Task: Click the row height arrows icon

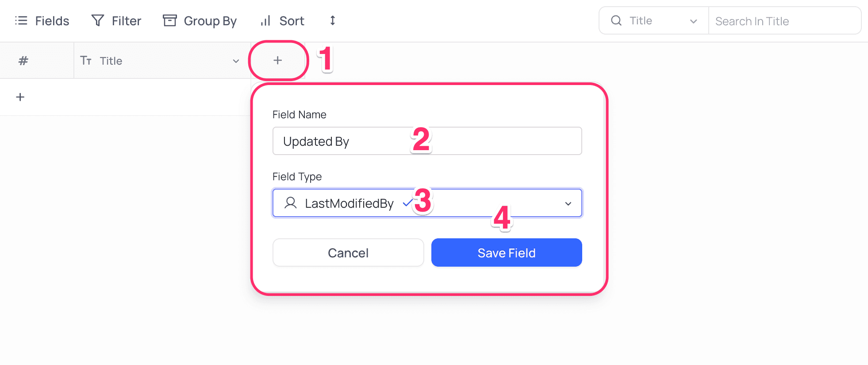Action: coord(333,21)
